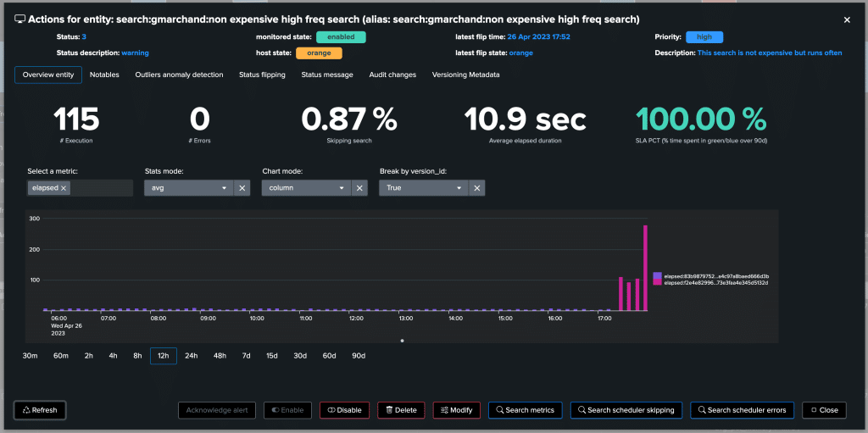Select the 24h time range
The width and height of the screenshot is (868, 433).
click(x=191, y=356)
